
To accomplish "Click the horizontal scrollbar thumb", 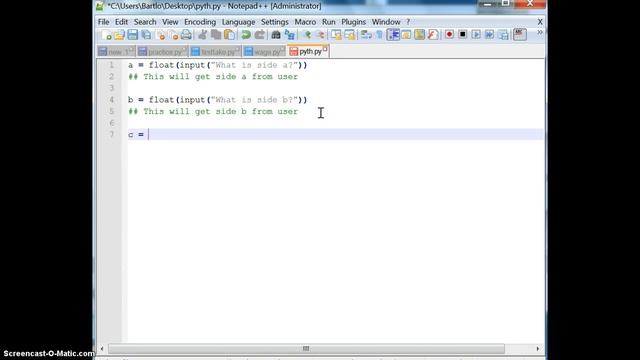I will point(306,349).
